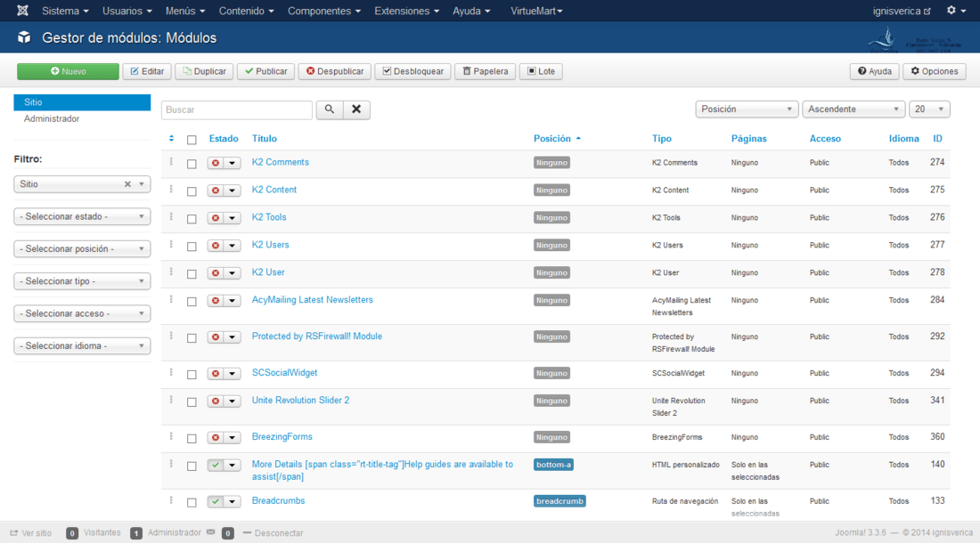Click the Despublicar toolbar button
The width and height of the screenshot is (980, 543).
pyautogui.click(x=335, y=71)
